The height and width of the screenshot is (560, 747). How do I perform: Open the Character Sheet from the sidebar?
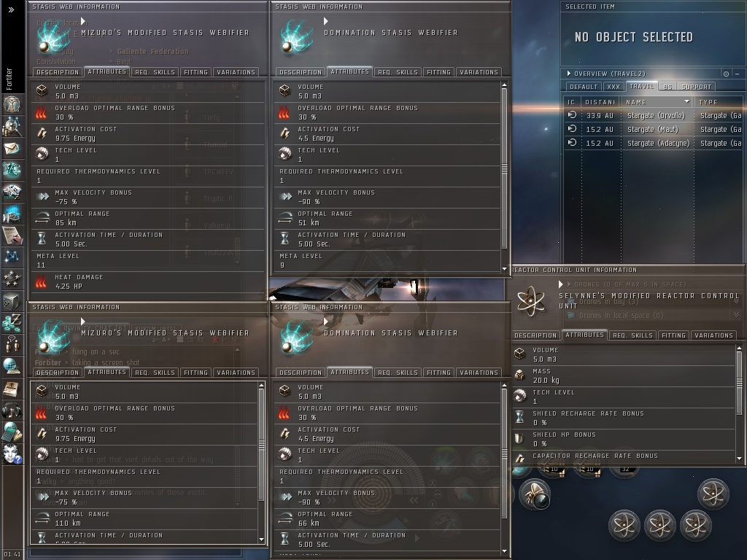[12, 104]
